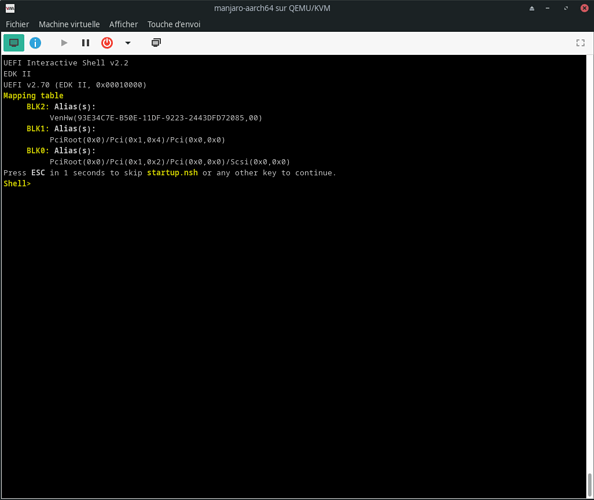Open window menu from title bar app icon
This screenshot has height=500, width=594.
pyautogui.click(x=10, y=8)
